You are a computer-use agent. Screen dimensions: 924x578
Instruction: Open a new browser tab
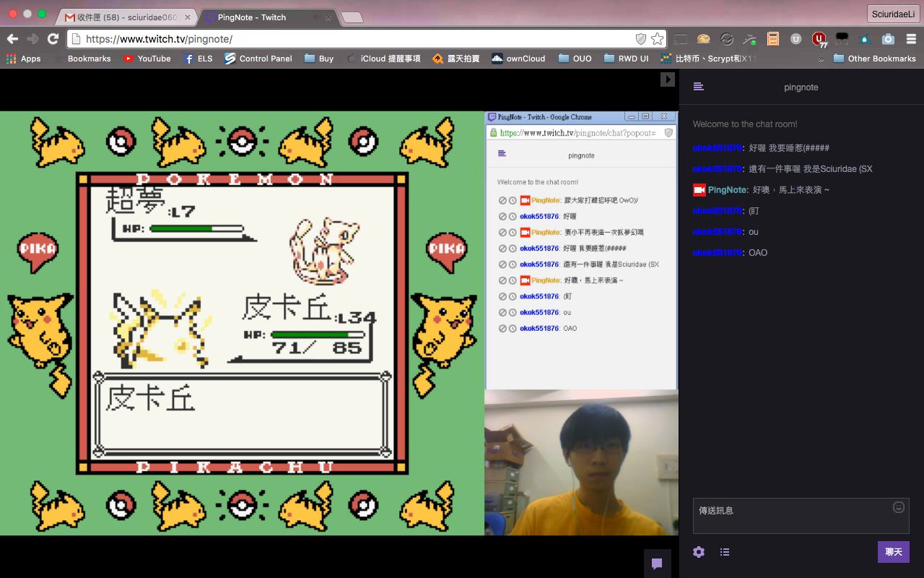(x=352, y=17)
